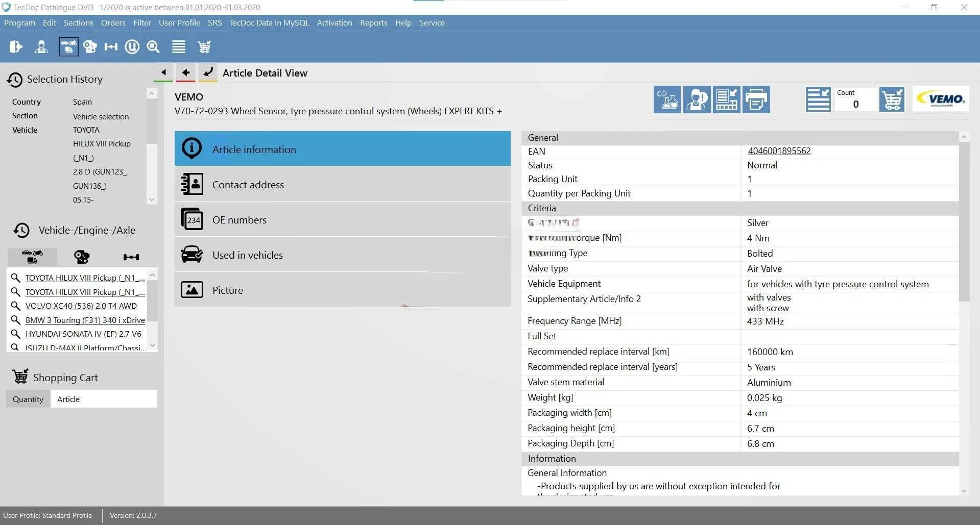
Task: Open the User Profile menu
Action: coord(179,23)
